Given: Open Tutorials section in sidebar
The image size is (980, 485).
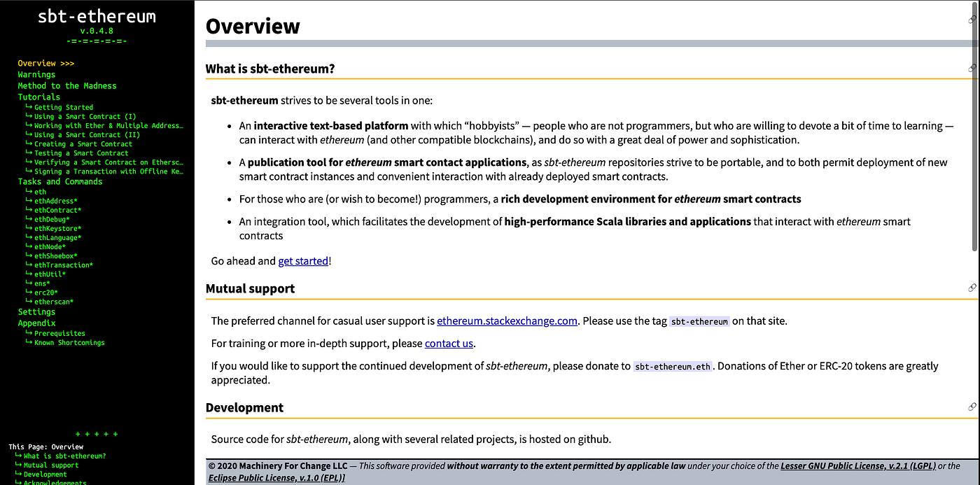Looking at the screenshot, I should point(39,97).
